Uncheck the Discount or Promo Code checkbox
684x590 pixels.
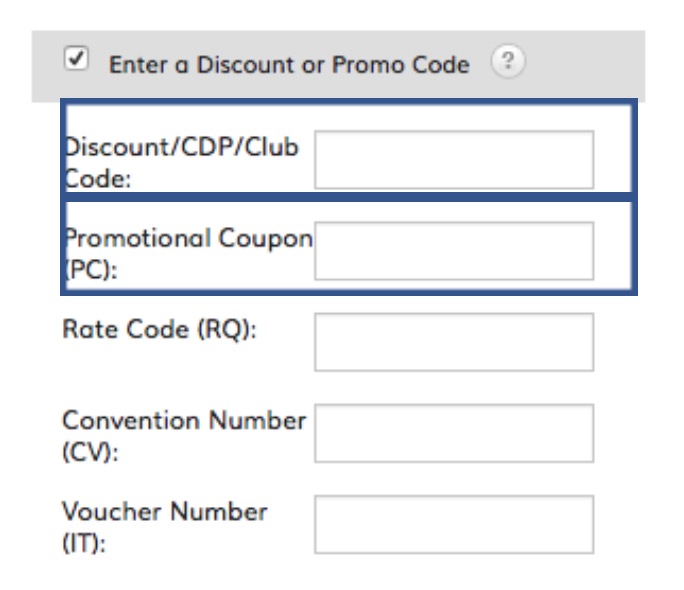(76, 58)
